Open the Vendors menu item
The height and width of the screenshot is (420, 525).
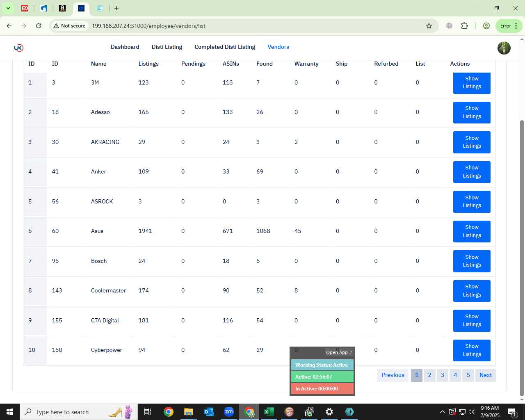(278, 47)
